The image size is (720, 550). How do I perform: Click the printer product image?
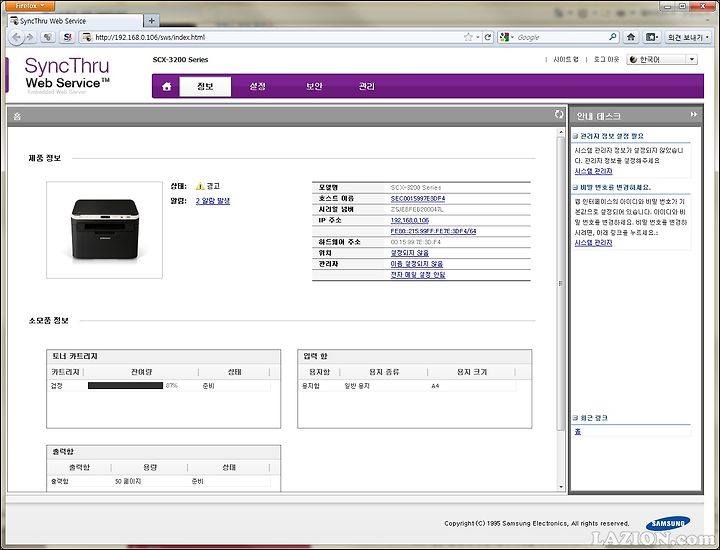pos(105,230)
